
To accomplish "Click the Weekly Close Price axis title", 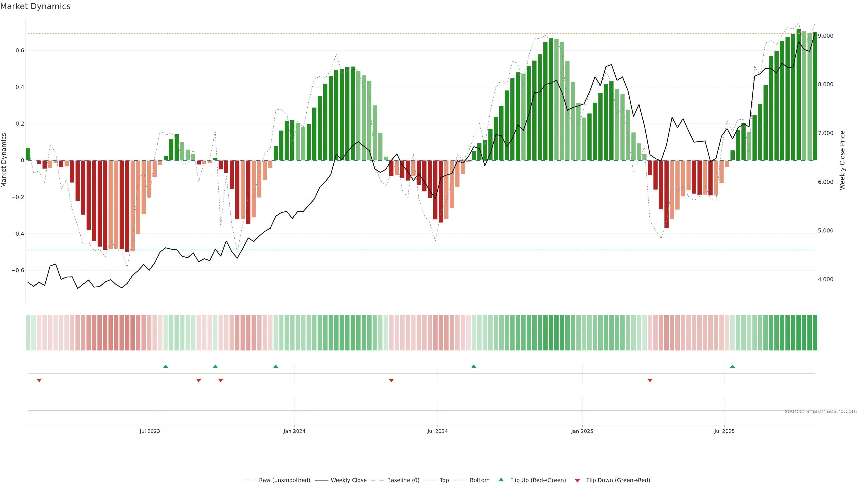I will click(x=842, y=160).
